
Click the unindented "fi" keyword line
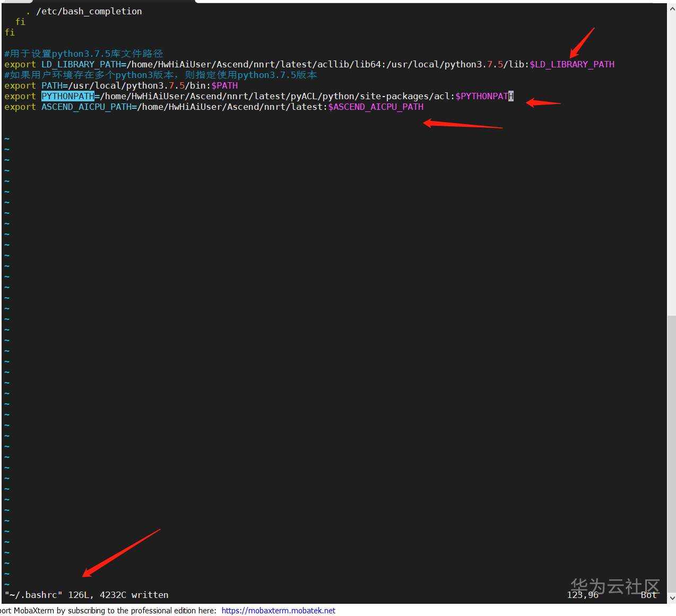click(x=10, y=32)
